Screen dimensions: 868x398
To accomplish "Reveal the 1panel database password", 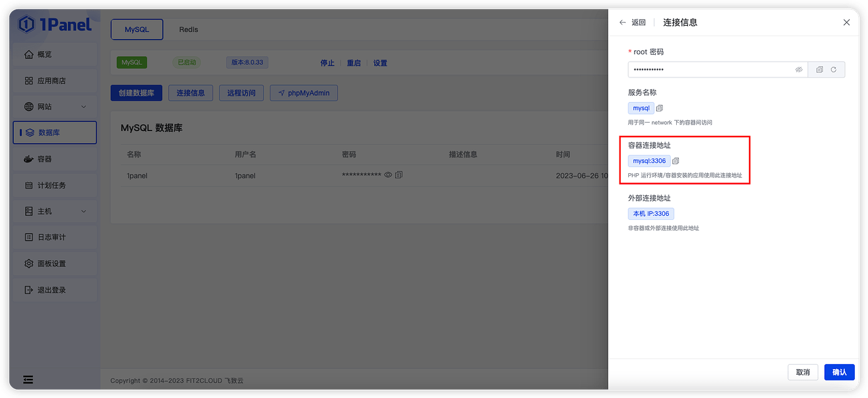I will coord(388,174).
